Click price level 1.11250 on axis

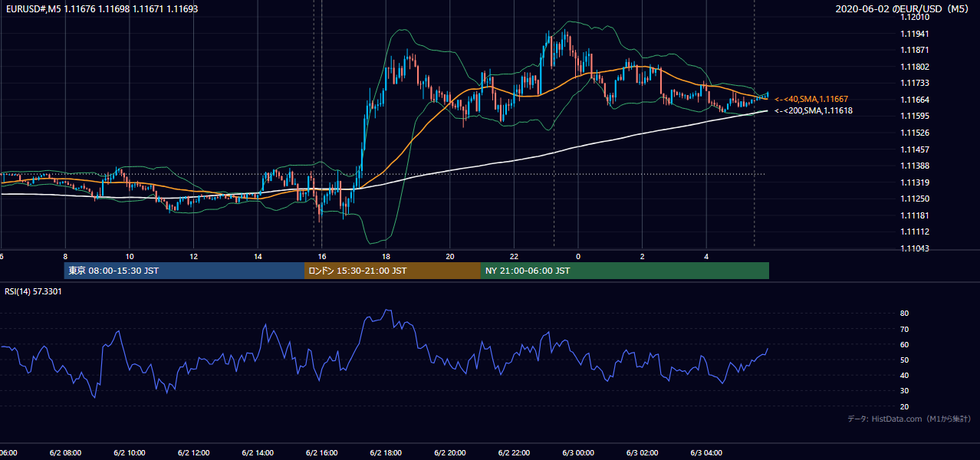click(x=916, y=199)
